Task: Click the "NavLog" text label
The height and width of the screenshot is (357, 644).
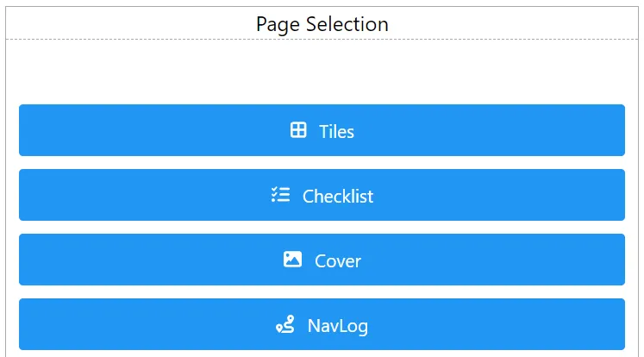Action: pyautogui.click(x=338, y=326)
